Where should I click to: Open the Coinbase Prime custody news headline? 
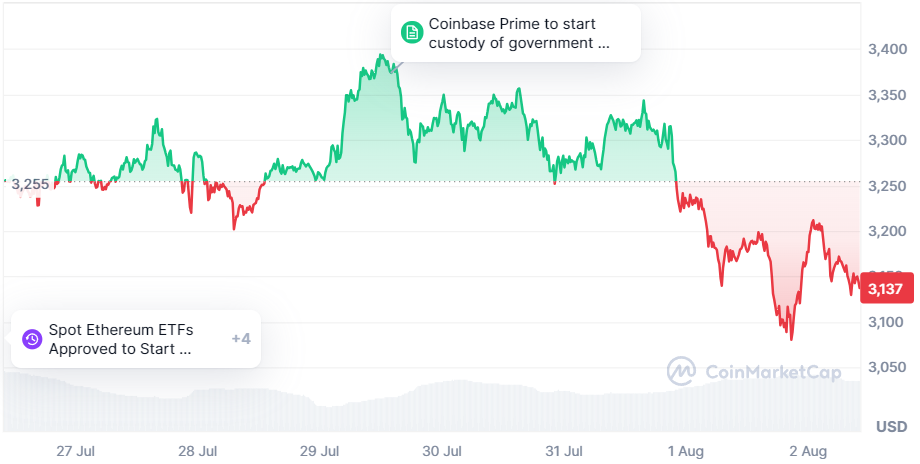(518, 33)
